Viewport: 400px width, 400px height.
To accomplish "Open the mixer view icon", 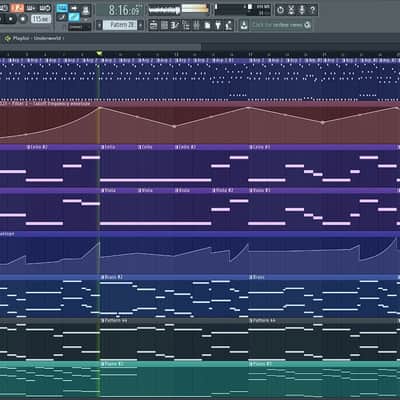I will 196,25.
